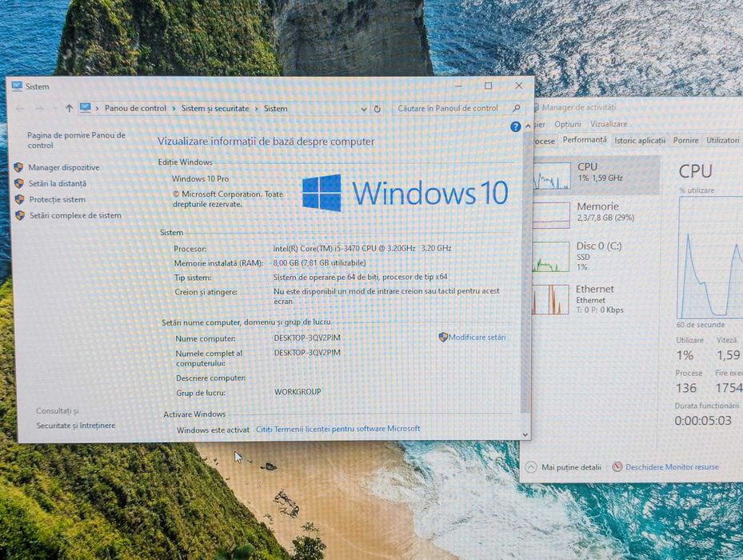Click the shield icon next to Modificare setări
Viewport: 743px width, 560px height.
pyautogui.click(x=443, y=337)
